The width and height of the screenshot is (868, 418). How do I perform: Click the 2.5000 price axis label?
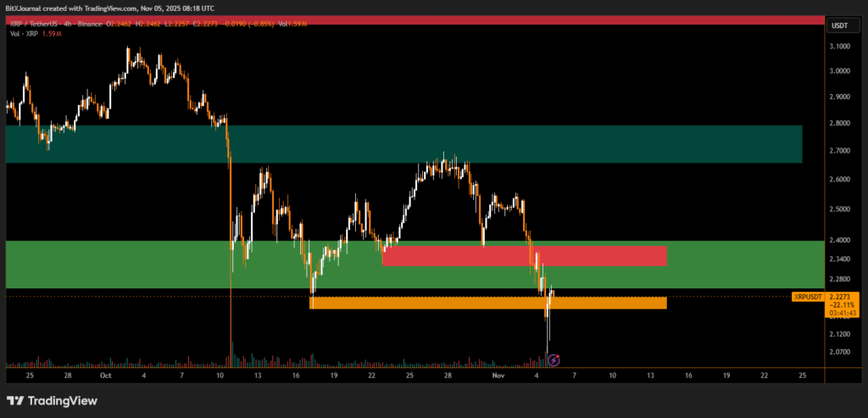[x=841, y=209]
